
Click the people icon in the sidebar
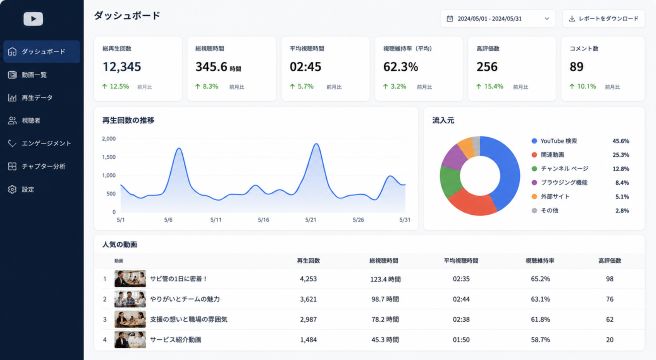12,121
